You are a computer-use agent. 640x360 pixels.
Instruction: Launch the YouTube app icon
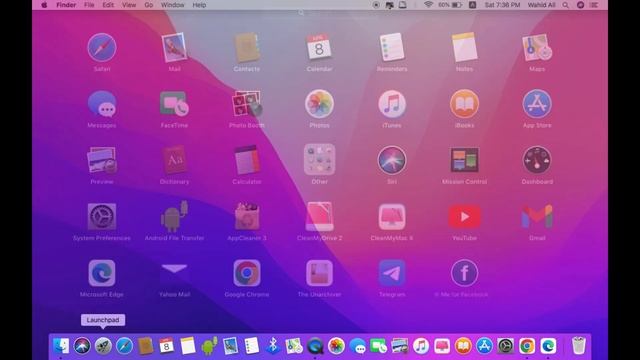tap(464, 216)
